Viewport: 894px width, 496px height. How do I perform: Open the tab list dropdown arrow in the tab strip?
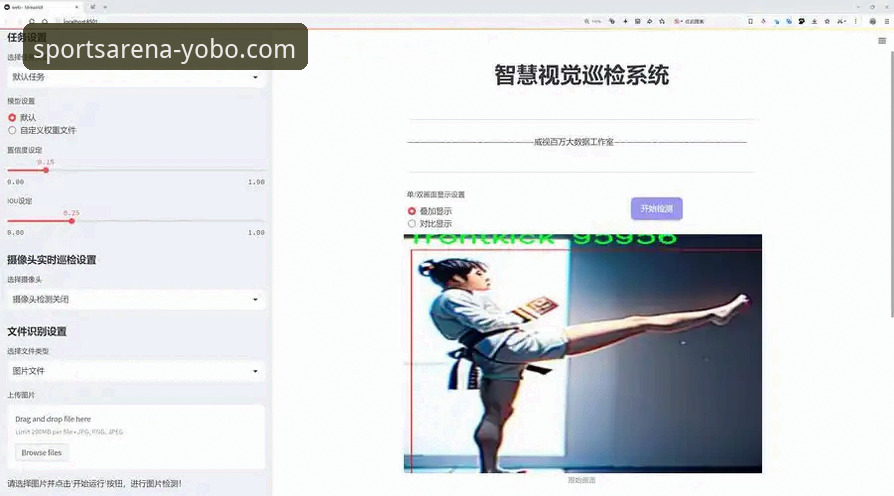105,7
